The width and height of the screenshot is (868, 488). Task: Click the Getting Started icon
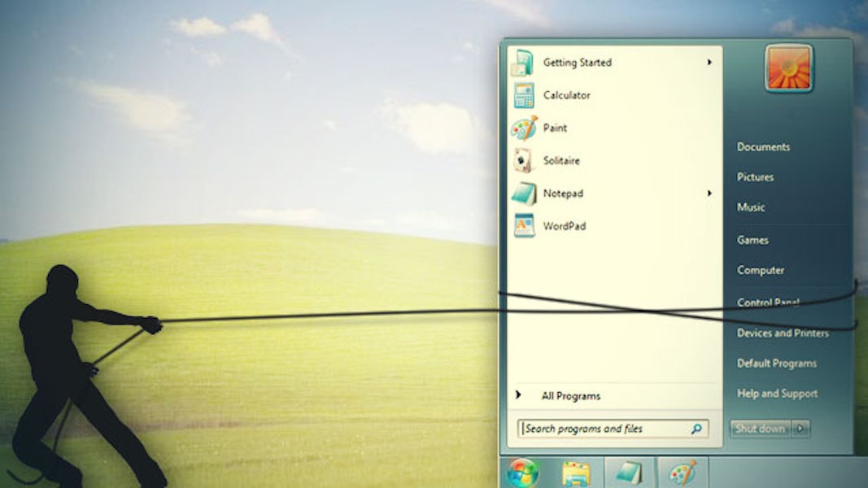click(524, 62)
